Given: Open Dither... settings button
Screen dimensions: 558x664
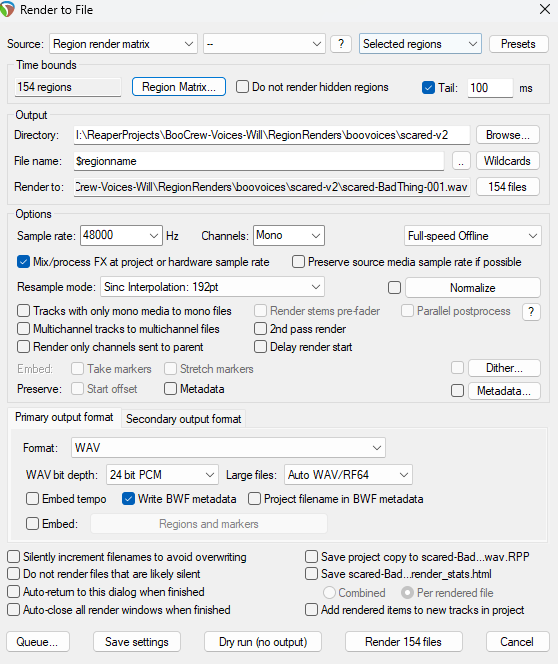Looking at the screenshot, I should (x=504, y=368).
